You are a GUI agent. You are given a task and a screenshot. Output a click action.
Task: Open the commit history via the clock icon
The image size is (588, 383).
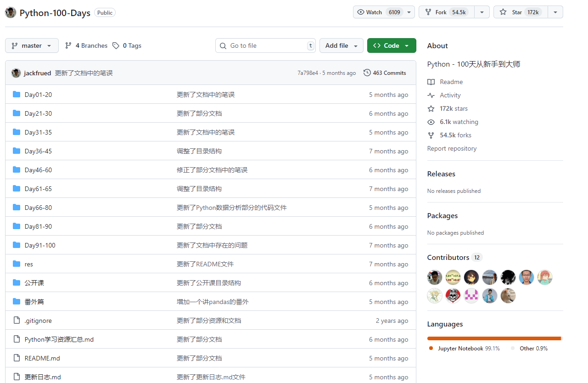tap(367, 73)
